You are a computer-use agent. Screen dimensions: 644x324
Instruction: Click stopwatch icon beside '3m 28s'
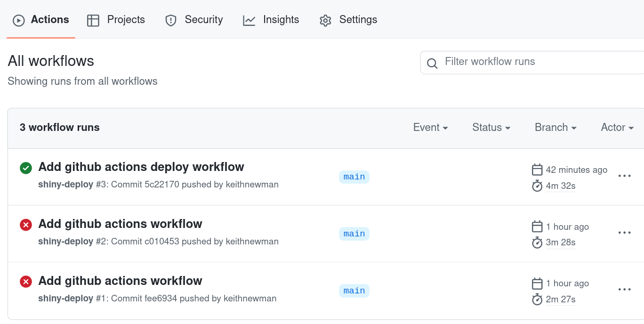click(537, 243)
